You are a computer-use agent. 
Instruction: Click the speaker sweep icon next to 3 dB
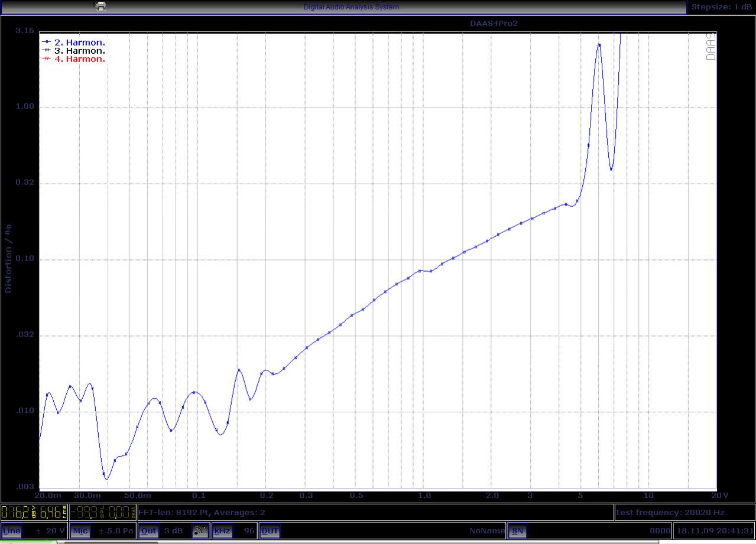[201, 531]
